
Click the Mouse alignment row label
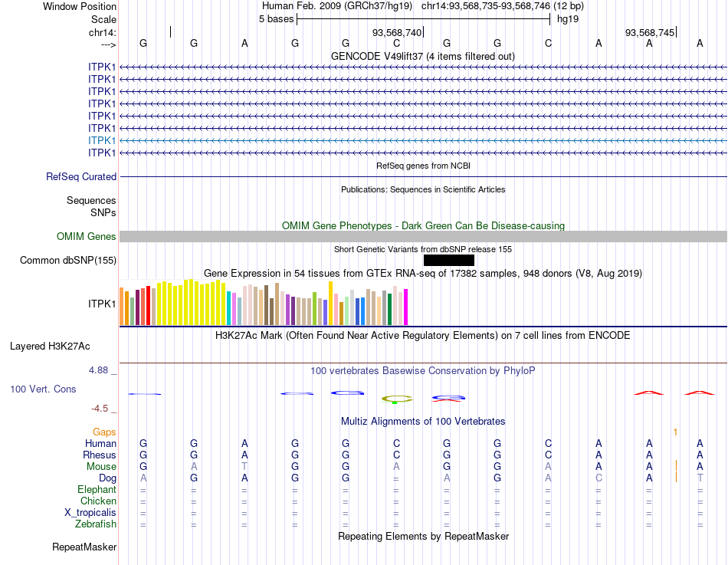pos(101,467)
